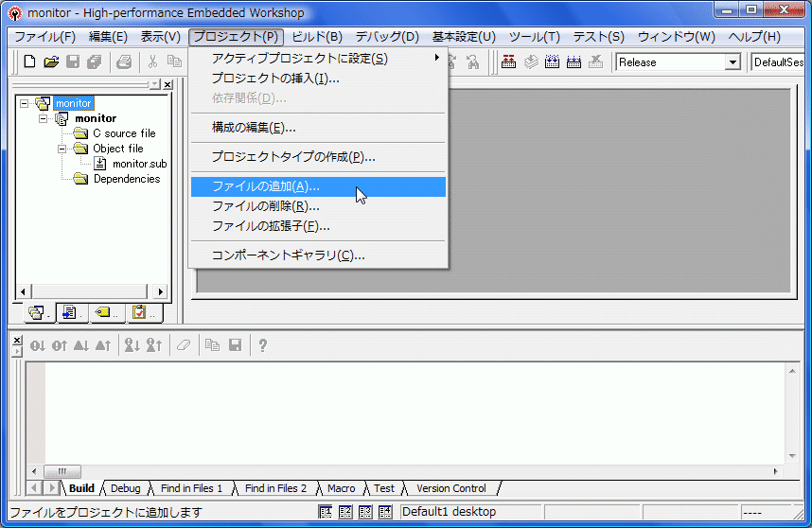Click the next information message icon
Image resolution: width=812 pixels, height=528 pixels.
(132, 345)
